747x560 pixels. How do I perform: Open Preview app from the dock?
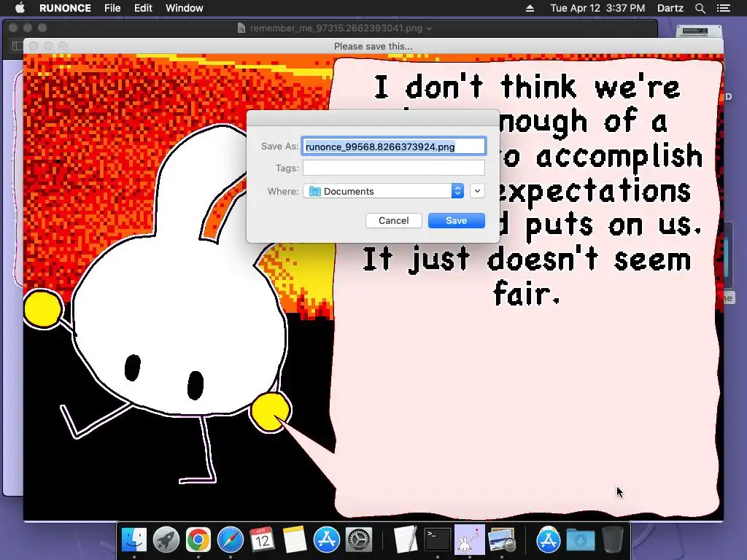[502, 540]
